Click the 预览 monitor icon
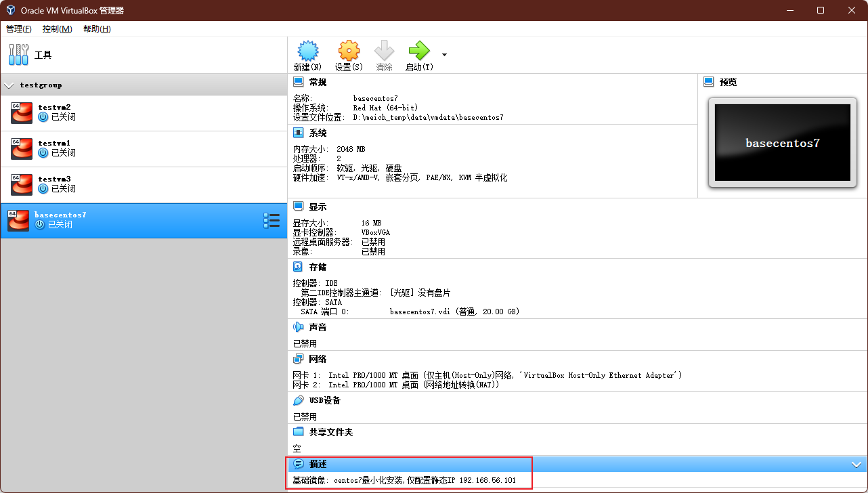Screen dimensions: 868x493 tap(709, 82)
